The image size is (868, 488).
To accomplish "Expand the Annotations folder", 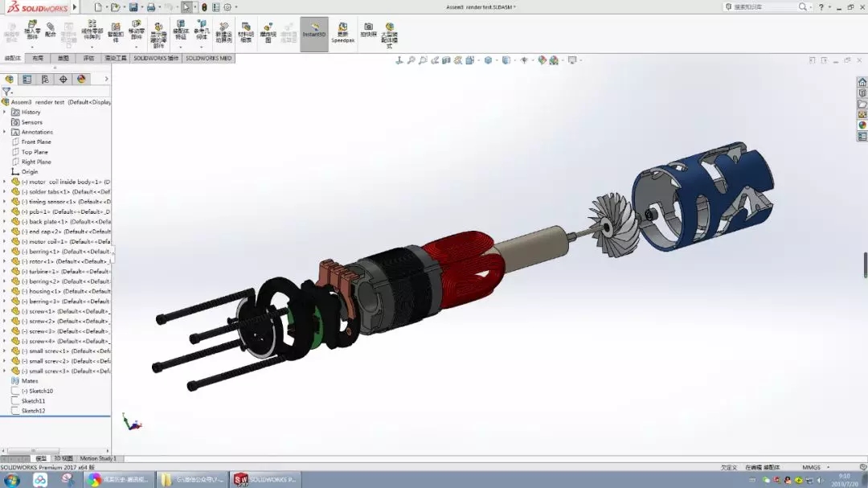I will 5,132.
